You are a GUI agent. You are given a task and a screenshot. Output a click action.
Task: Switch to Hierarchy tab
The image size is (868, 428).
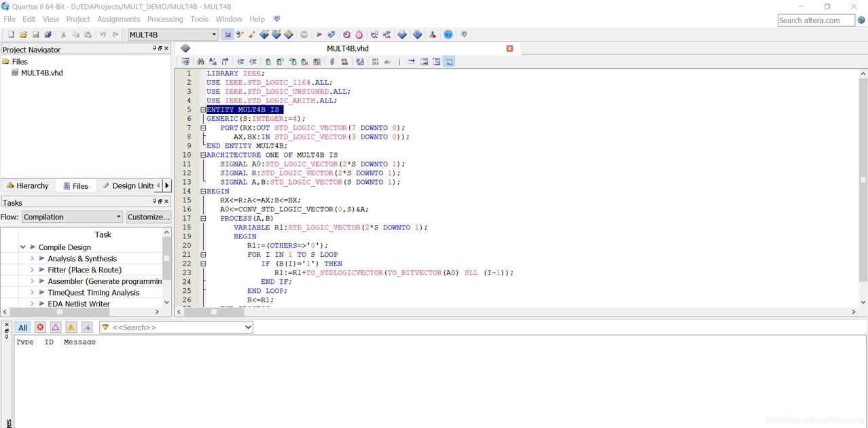click(x=27, y=185)
